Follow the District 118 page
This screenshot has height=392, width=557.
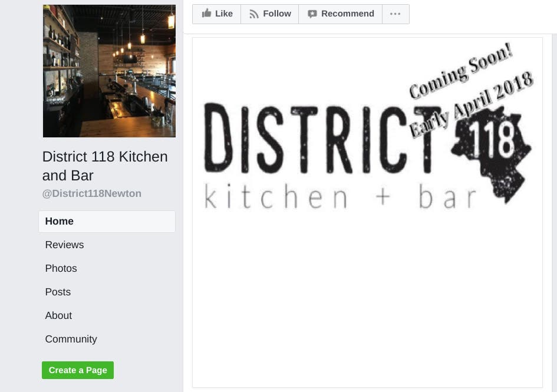269,14
